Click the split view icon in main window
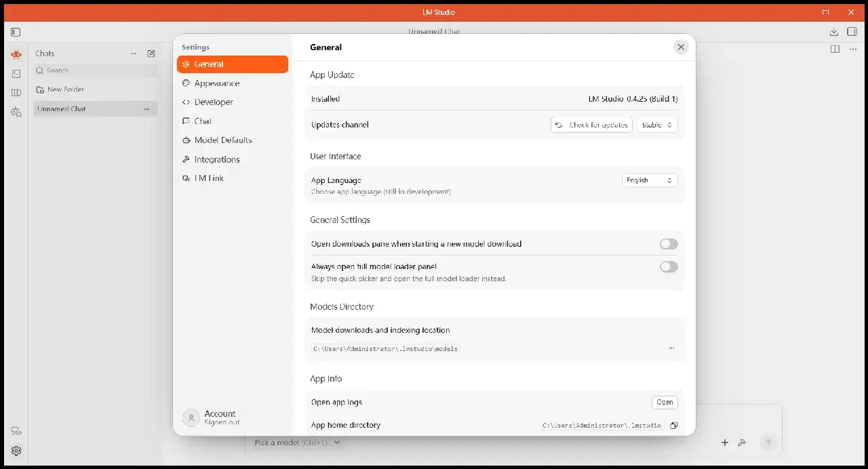The width and height of the screenshot is (868, 469). coord(835,49)
